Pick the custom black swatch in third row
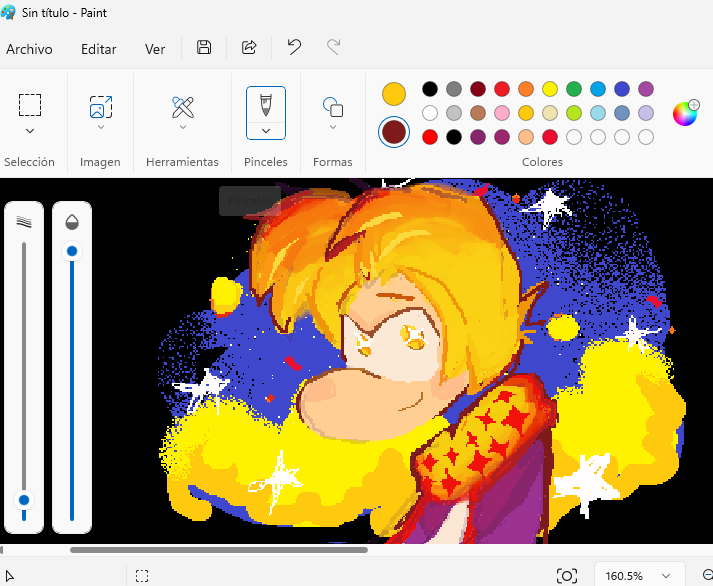Viewport: 713px width, 586px height. click(454, 137)
